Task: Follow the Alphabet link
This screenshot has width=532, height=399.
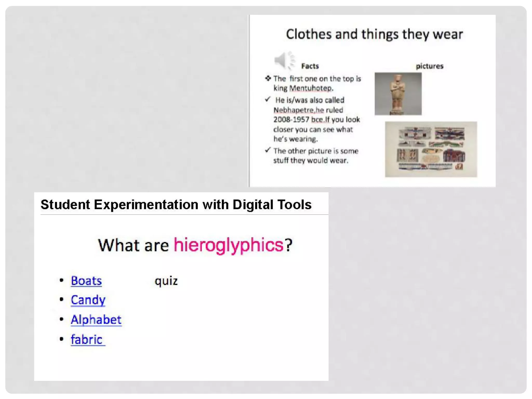Action: pos(96,320)
